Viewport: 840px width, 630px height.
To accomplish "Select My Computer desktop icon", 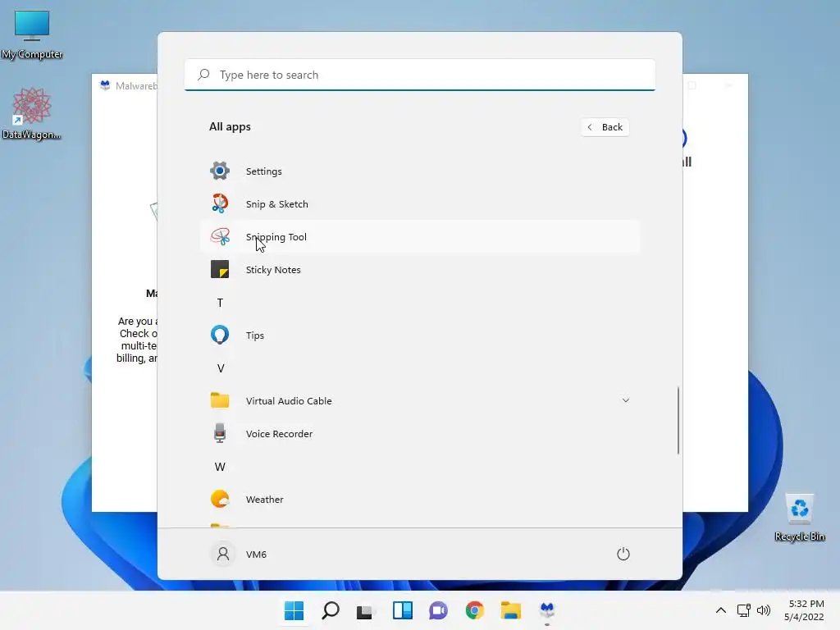I will [32, 34].
